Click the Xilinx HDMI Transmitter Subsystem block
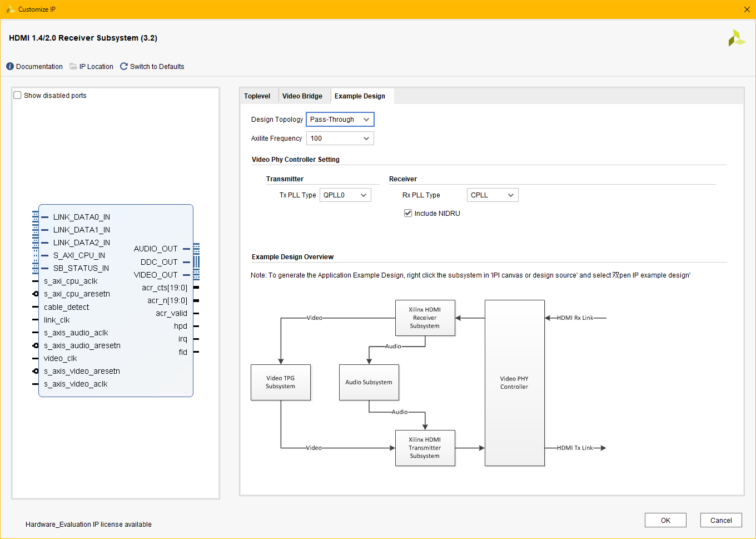Screen dimensions: 756x539 [x=425, y=448]
